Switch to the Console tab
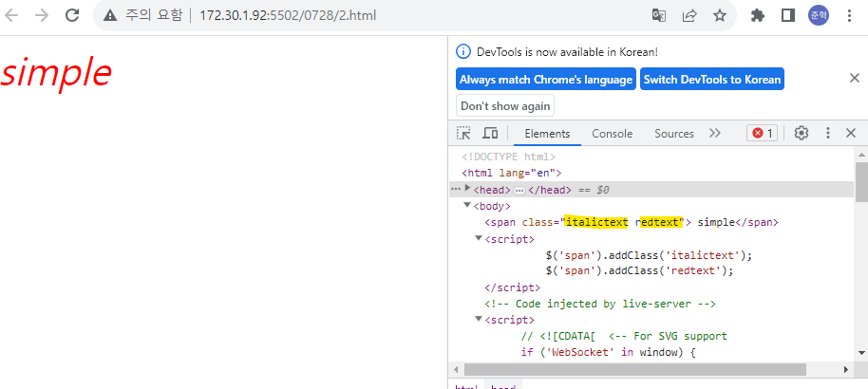The width and height of the screenshot is (868, 389). click(612, 134)
